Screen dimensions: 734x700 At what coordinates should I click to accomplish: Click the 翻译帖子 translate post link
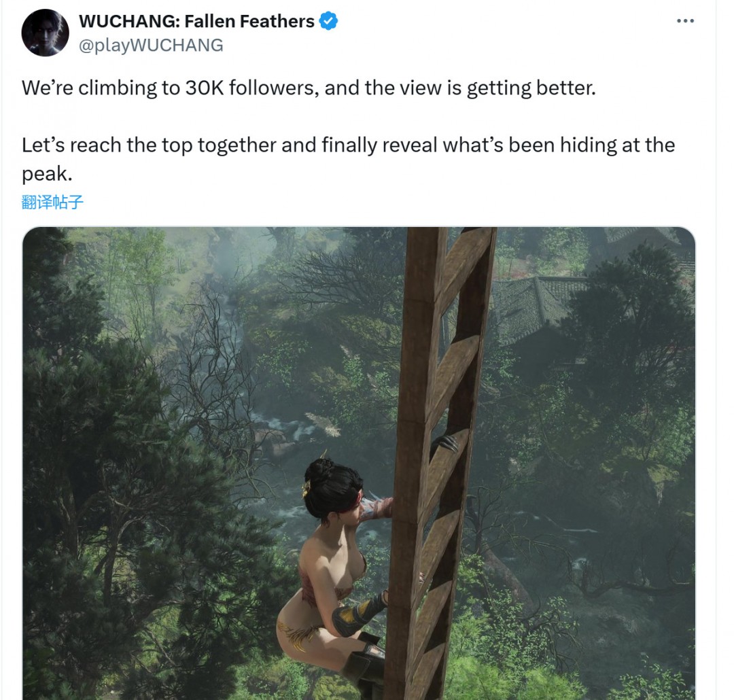pos(52,203)
